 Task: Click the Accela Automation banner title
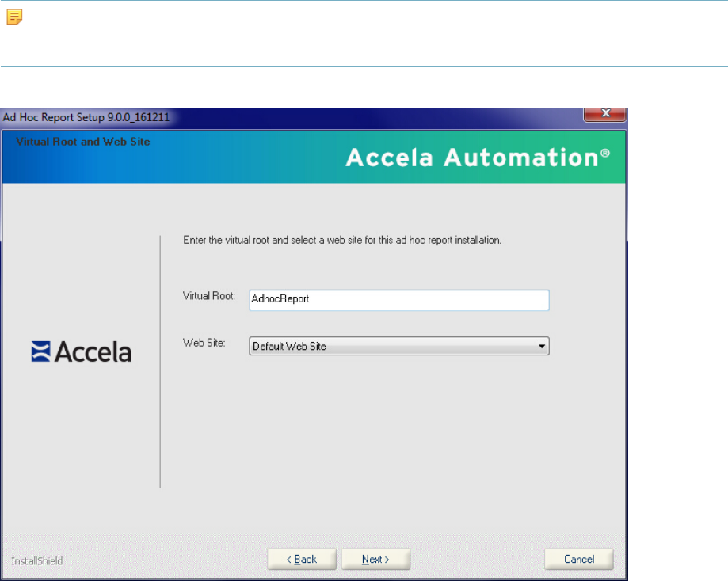(x=478, y=158)
